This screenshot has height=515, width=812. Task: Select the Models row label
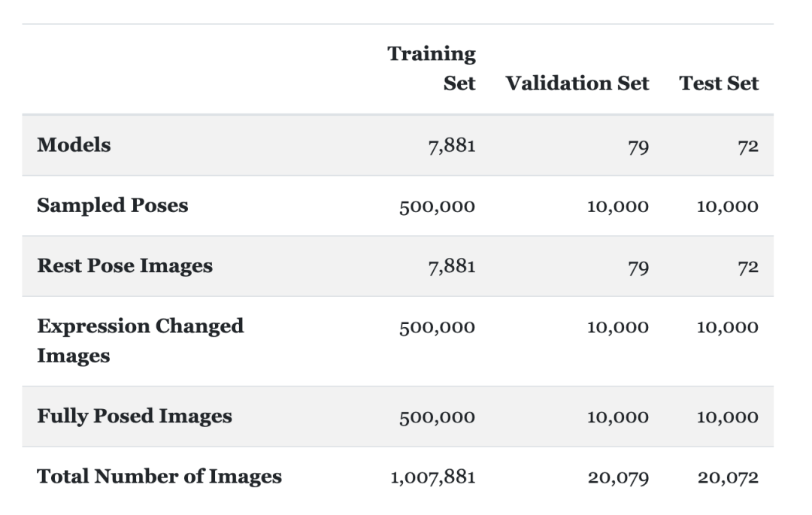click(x=74, y=145)
